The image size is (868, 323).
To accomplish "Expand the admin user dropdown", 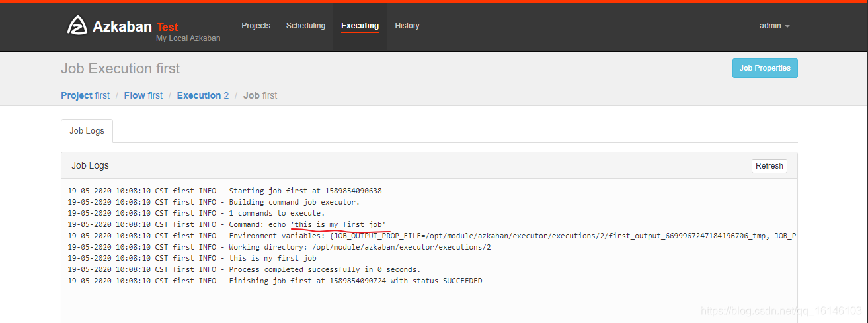I will point(775,26).
